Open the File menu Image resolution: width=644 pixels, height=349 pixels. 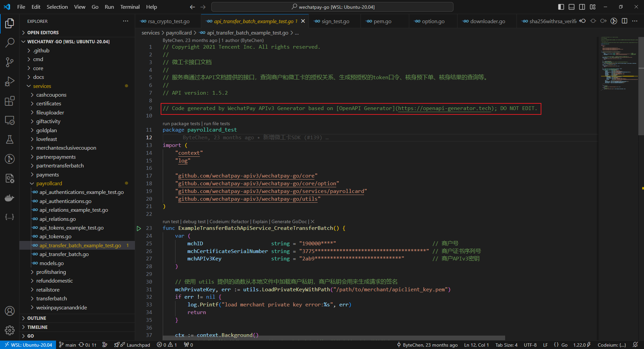coord(21,7)
